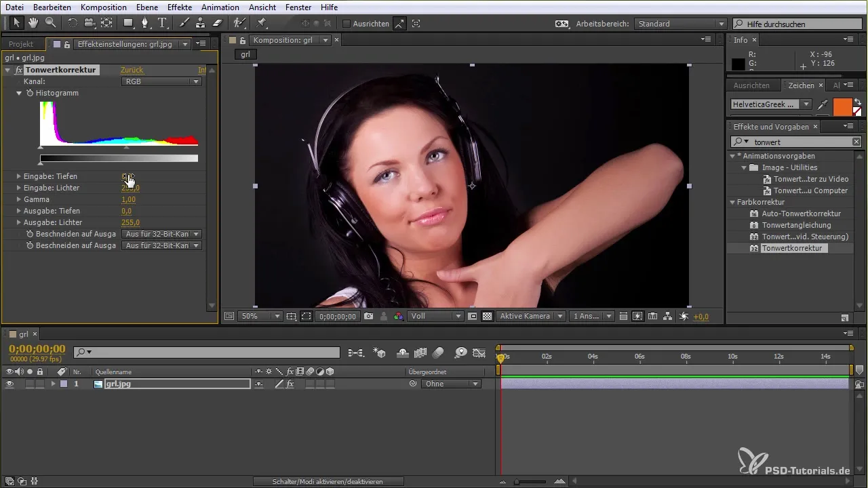Select the Rotation tool
868x488 pixels.
(x=73, y=23)
